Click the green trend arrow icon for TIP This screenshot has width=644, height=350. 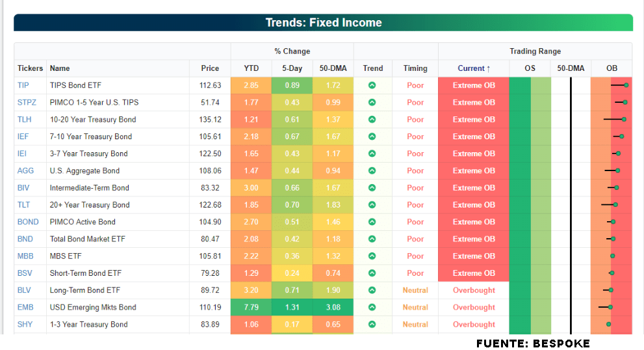coord(372,85)
